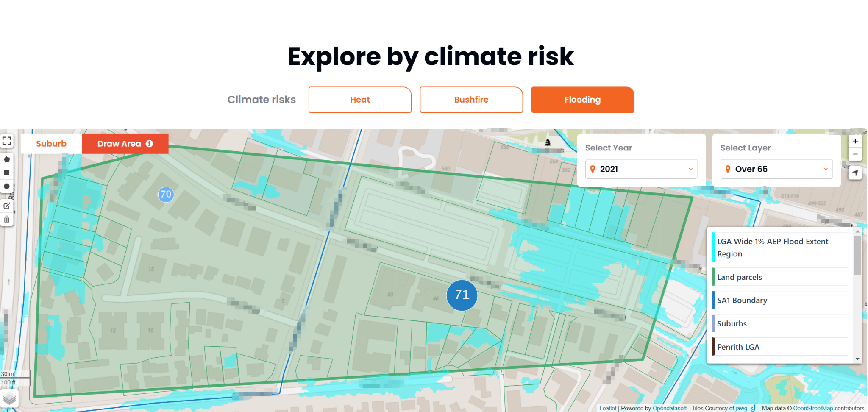Click the delete layers trash icon
The image size is (868, 412).
pos(7,219)
